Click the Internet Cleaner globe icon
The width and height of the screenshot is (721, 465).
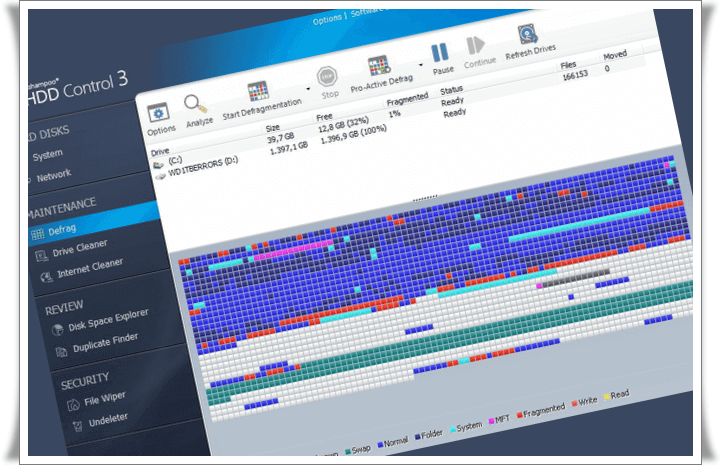(x=46, y=277)
